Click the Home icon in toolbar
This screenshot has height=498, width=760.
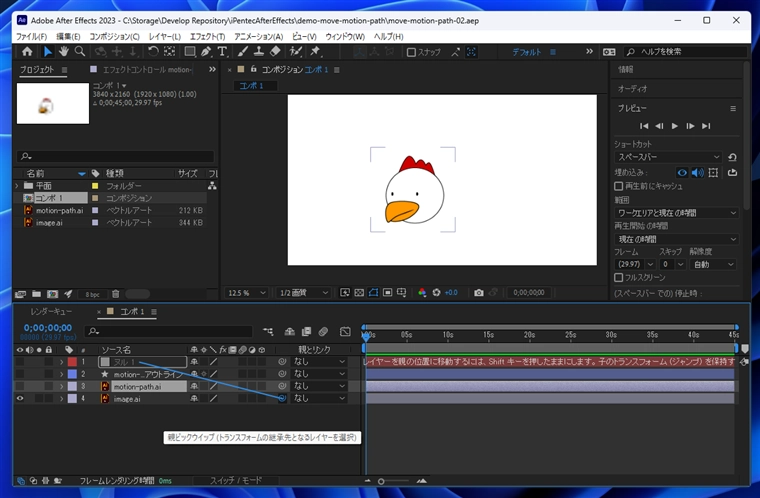[26, 52]
